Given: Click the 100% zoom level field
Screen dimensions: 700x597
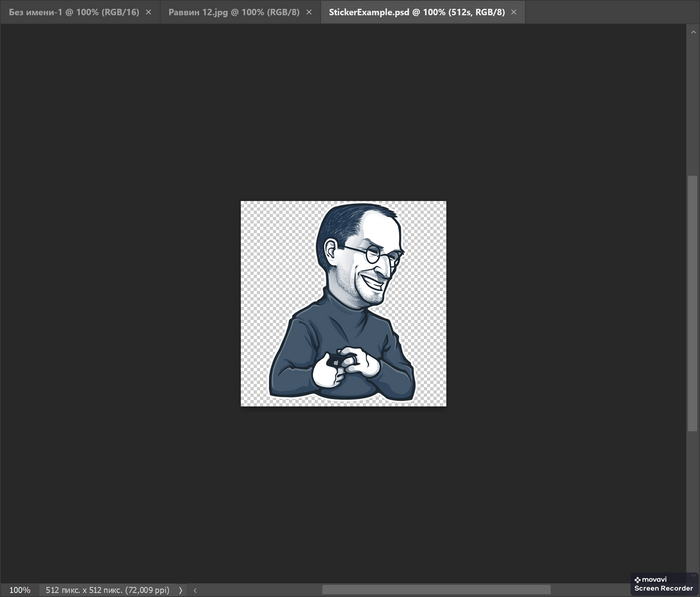Looking at the screenshot, I should [x=20, y=590].
